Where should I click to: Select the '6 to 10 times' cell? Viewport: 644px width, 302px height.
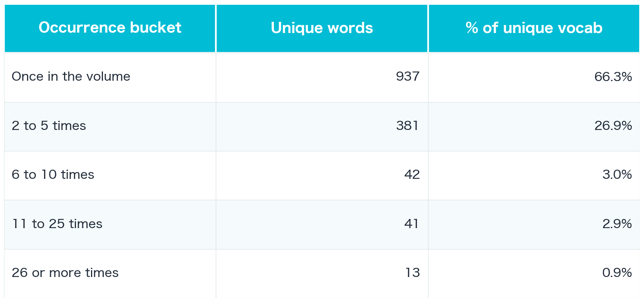(x=53, y=174)
